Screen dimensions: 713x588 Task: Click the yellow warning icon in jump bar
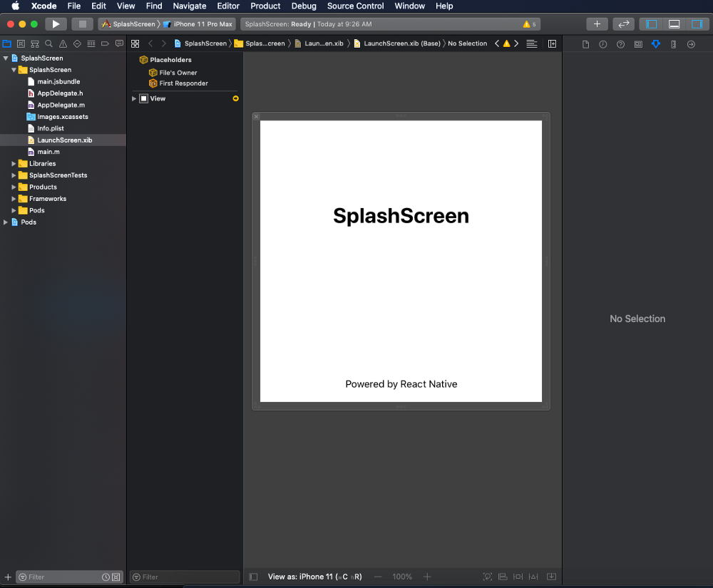coord(506,43)
